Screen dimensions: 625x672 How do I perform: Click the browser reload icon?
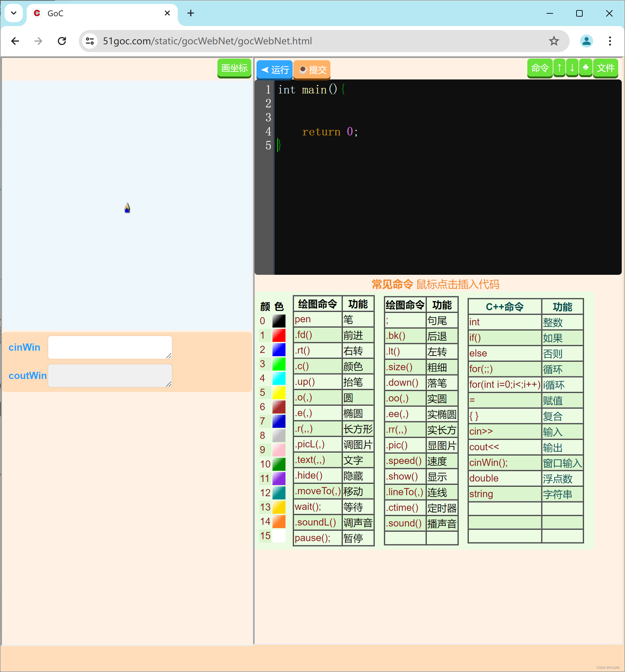click(x=62, y=41)
